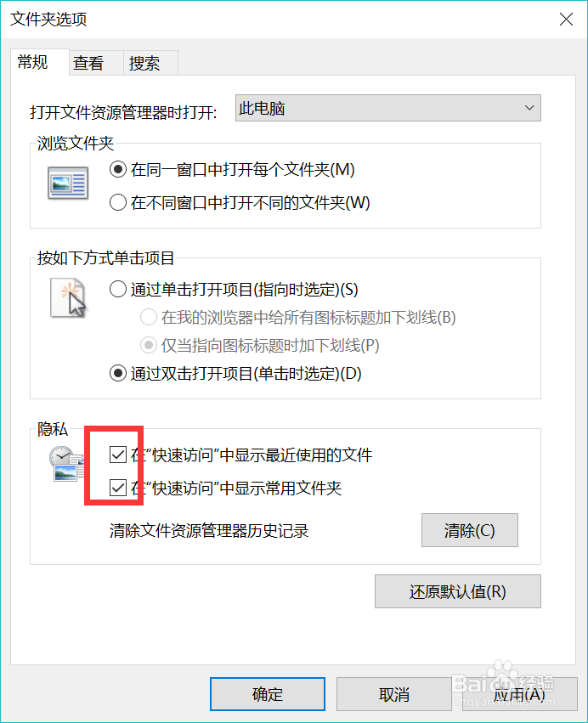The height and width of the screenshot is (723, 588).
Task: Click the cursor click-item page icon
Action: pos(68,298)
